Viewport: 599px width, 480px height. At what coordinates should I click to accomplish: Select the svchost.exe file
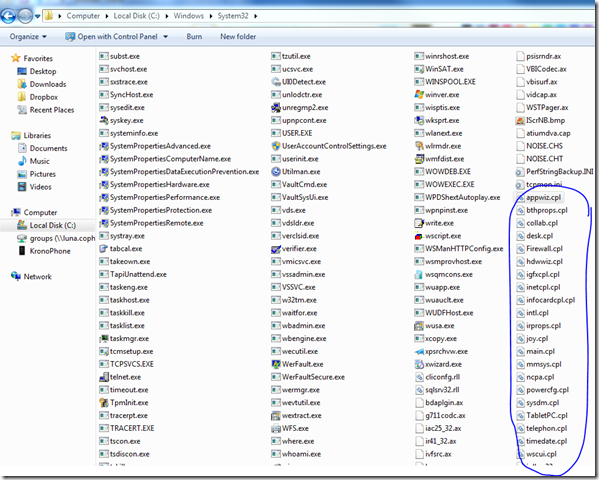point(123,69)
